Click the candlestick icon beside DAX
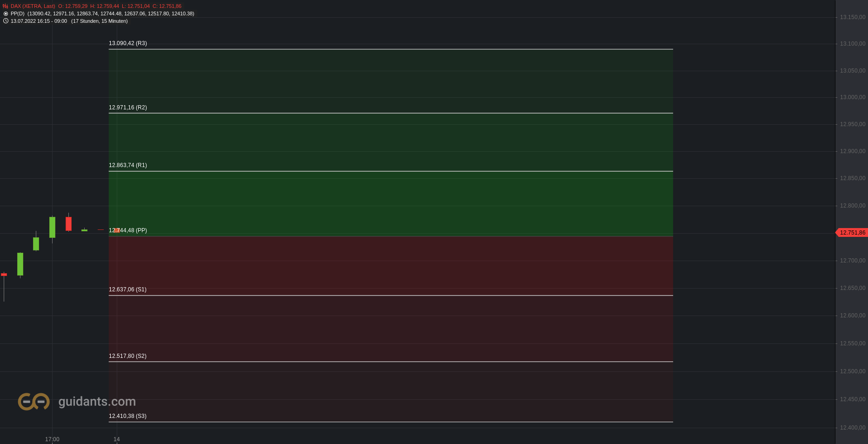 (6, 6)
